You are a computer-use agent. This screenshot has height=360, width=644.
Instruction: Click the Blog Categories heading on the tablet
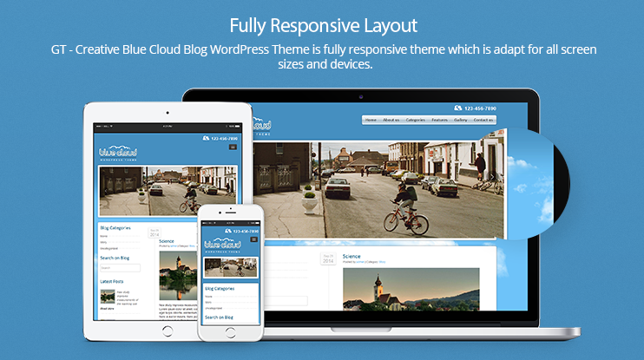click(x=115, y=228)
